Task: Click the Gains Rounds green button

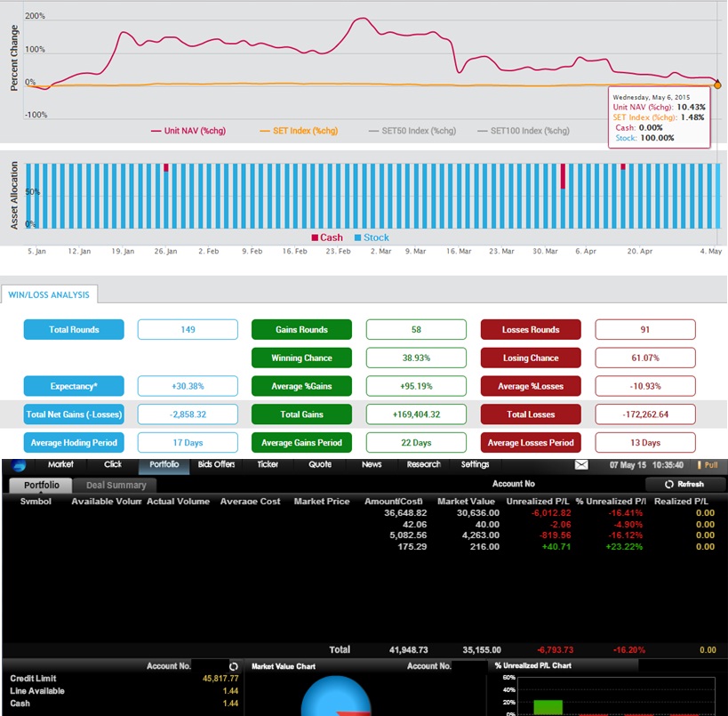Action: click(x=302, y=329)
